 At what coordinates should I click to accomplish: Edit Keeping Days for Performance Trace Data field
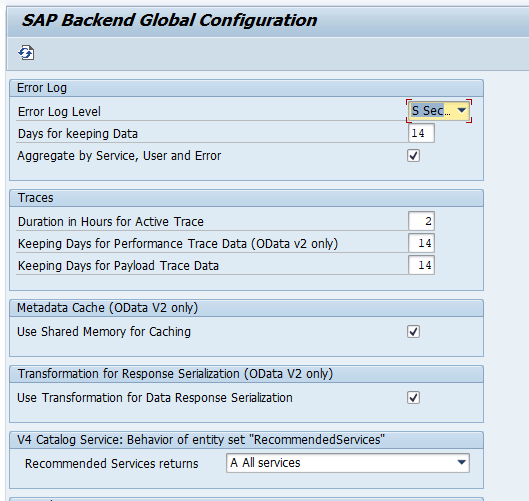(x=421, y=243)
